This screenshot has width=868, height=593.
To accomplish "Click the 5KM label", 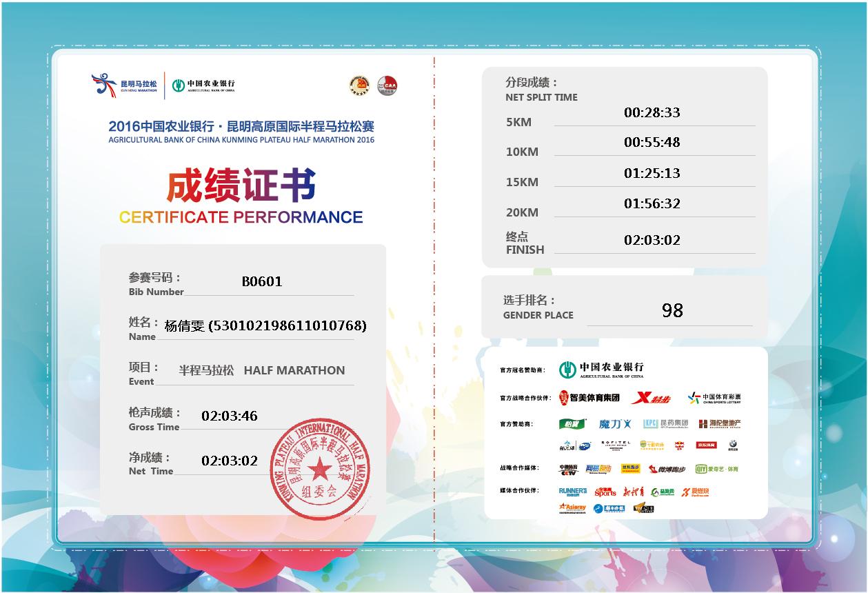I will [x=518, y=122].
